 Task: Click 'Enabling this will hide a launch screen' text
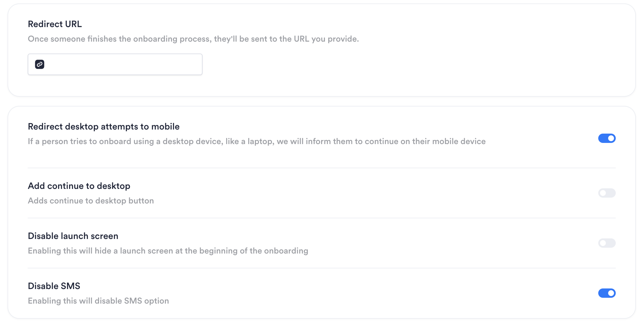click(x=168, y=251)
